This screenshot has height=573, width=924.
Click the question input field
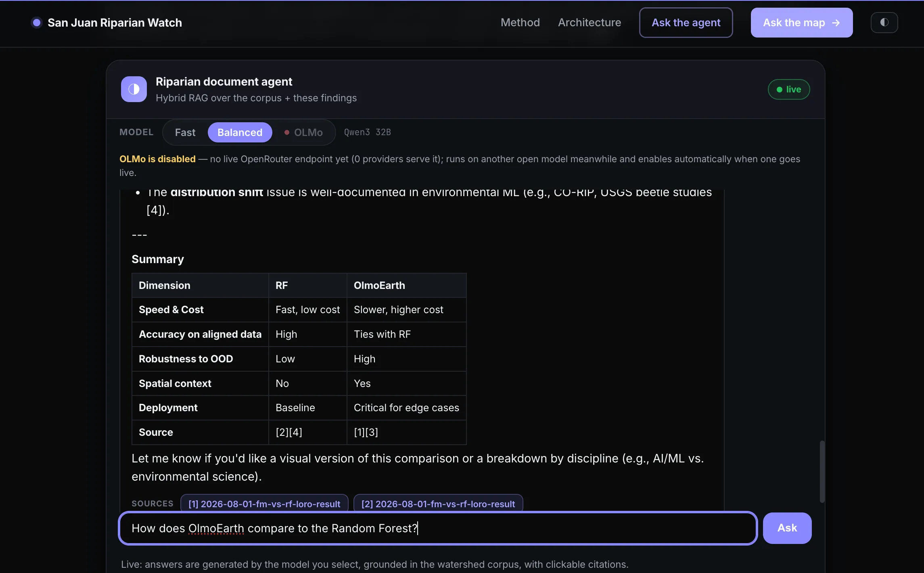coord(438,528)
